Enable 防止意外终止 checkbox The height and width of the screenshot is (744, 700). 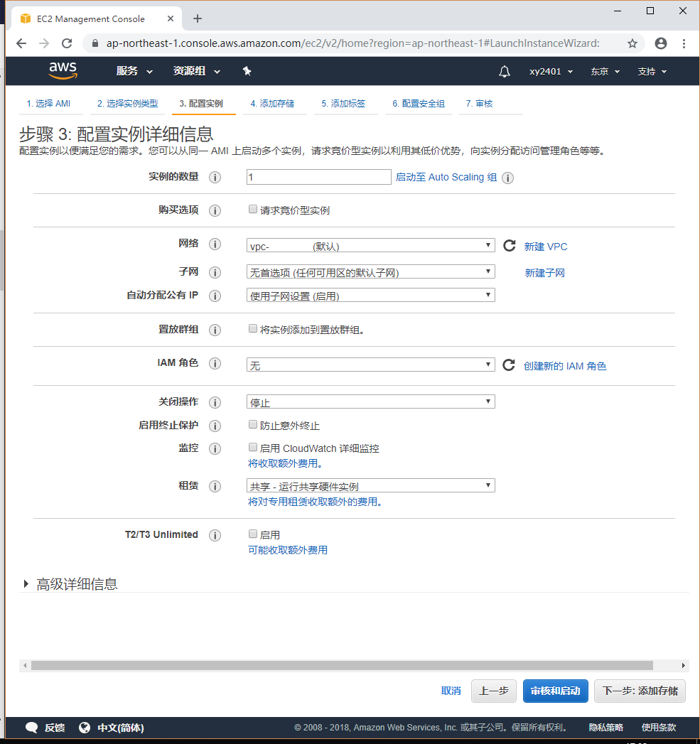click(253, 424)
